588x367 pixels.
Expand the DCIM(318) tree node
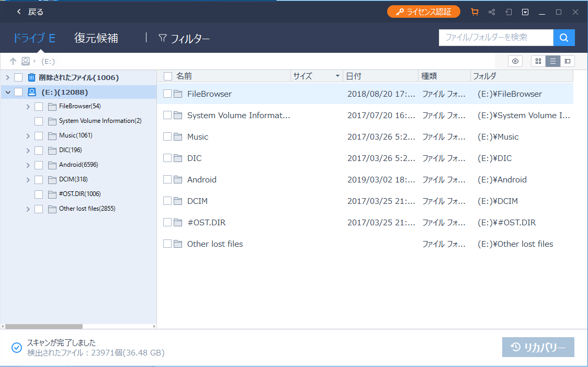point(28,179)
